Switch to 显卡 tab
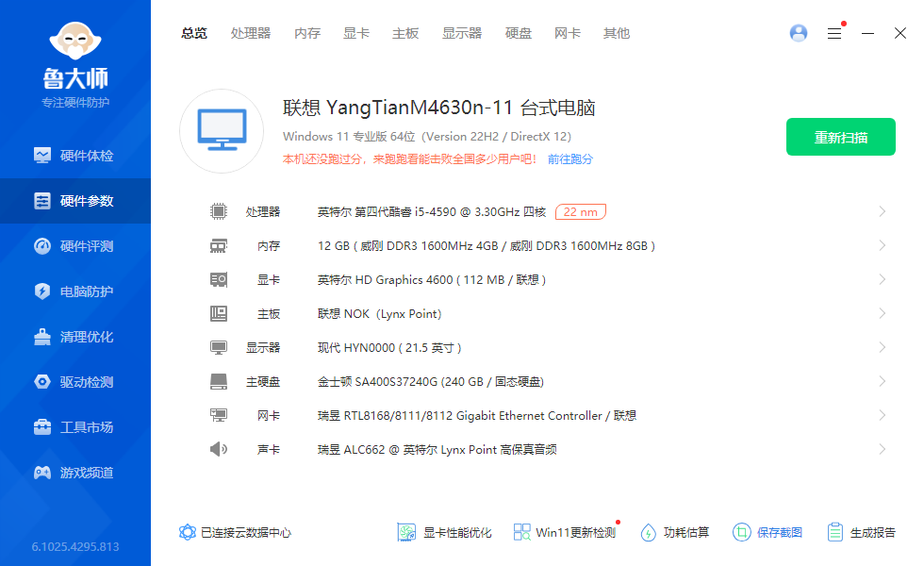The image size is (924, 566). [356, 34]
